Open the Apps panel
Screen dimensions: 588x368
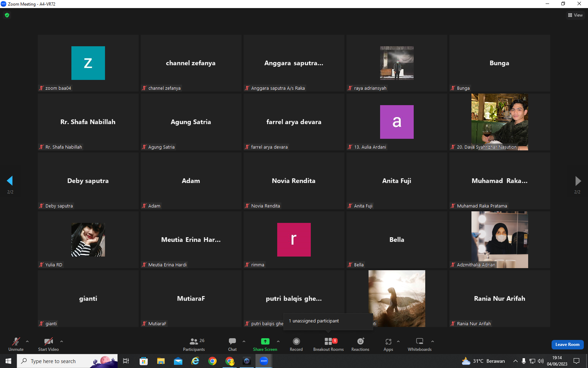(388, 345)
